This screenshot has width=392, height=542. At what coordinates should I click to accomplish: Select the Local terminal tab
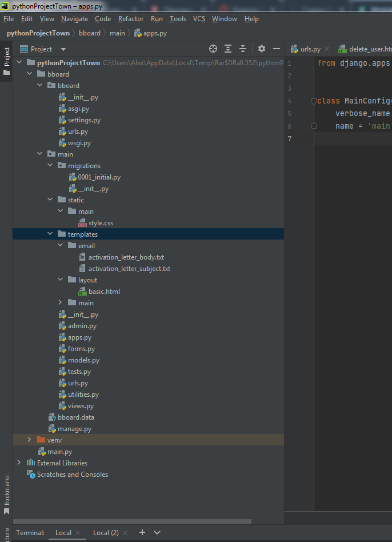tap(63, 533)
